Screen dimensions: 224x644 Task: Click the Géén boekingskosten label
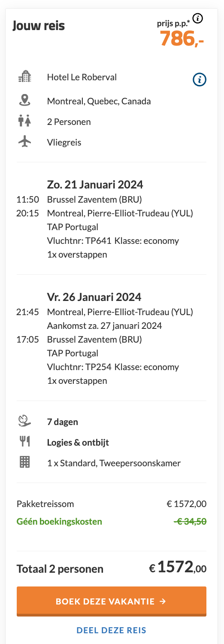59,522
